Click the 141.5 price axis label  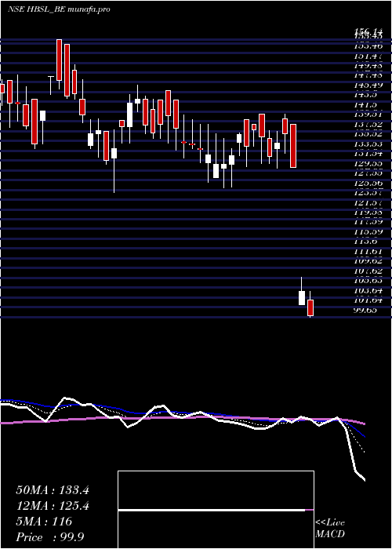point(365,104)
